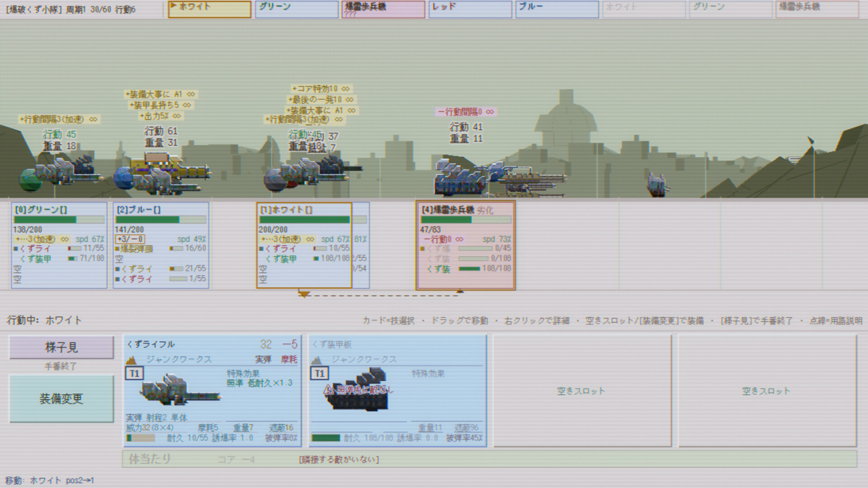This screenshot has width=868, height=488.
Task: Click the 空きスロット beside the くず装甲板 card
Action: pos(582,391)
